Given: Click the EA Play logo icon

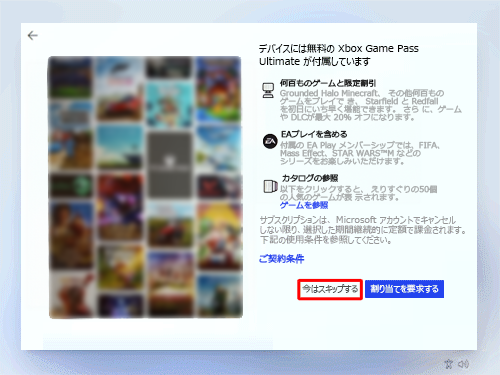Looking at the screenshot, I should (x=270, y=141).
